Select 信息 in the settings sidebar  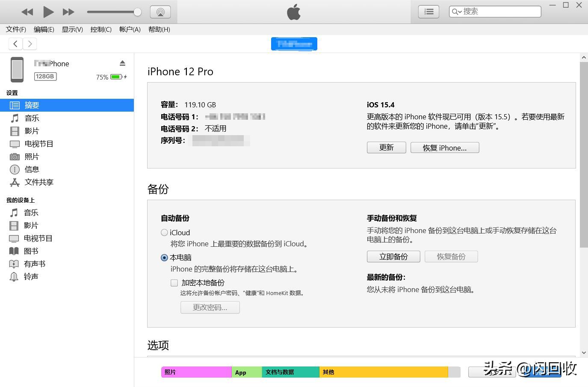coord(32,169)
